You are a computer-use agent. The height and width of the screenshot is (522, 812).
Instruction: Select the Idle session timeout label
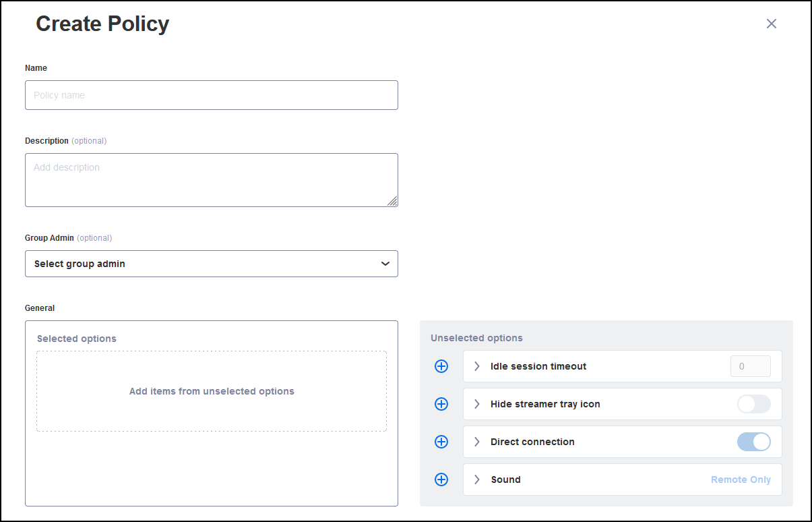click(538, 366)
